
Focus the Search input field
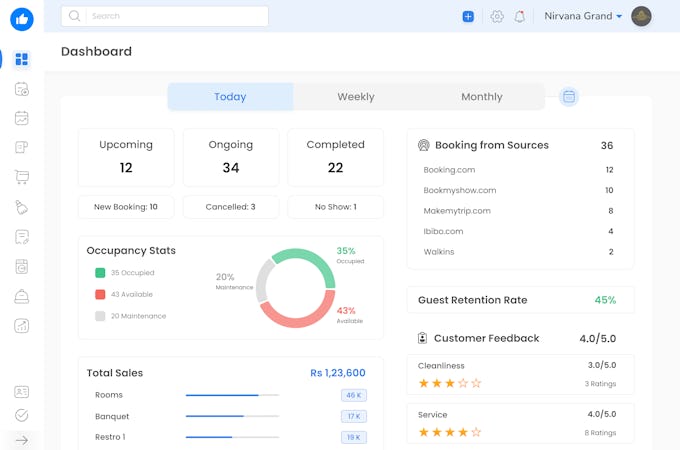click(x=165, y=16)
